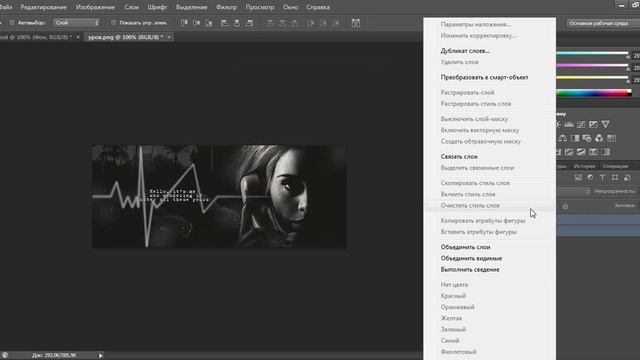Toggle the Автовыбор checkbox
This screenshot has height=360, width=640.
[12, 23]
